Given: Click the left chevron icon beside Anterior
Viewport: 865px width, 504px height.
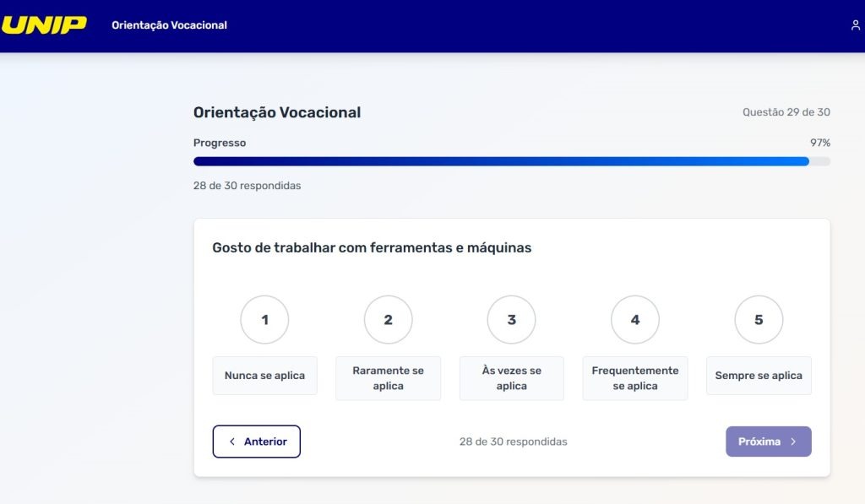Looking at the screenshot, I should 232,442.
